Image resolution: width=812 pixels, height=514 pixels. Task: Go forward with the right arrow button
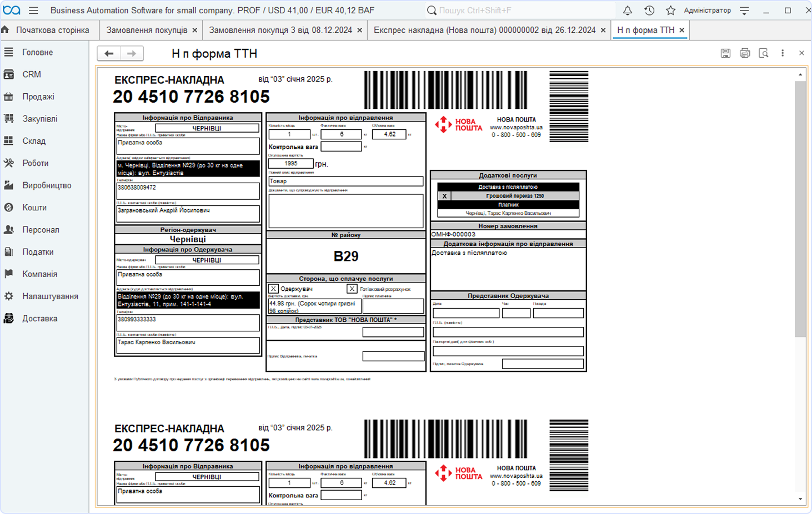pos(132,53)
